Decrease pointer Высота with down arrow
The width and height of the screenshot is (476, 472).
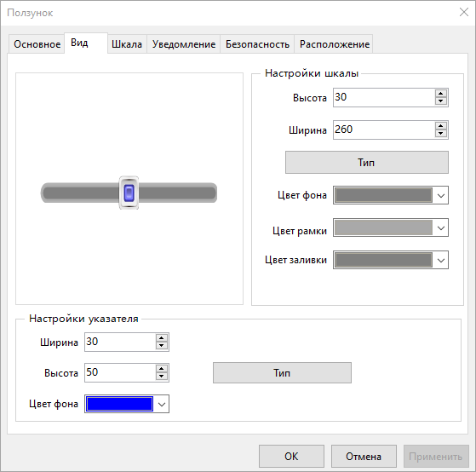tap(162, 377)
